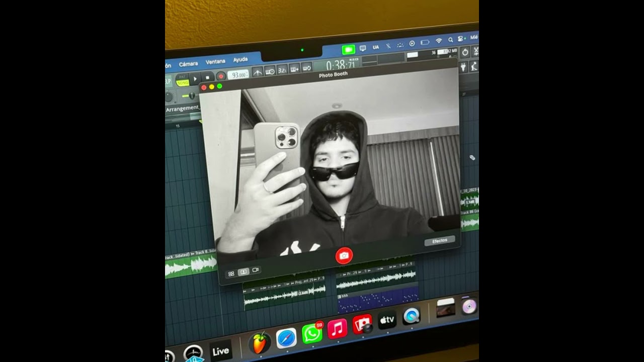Open Apple TV from the Dock
644x362 pixels.
pyautogui.click(x=387, y=320)
